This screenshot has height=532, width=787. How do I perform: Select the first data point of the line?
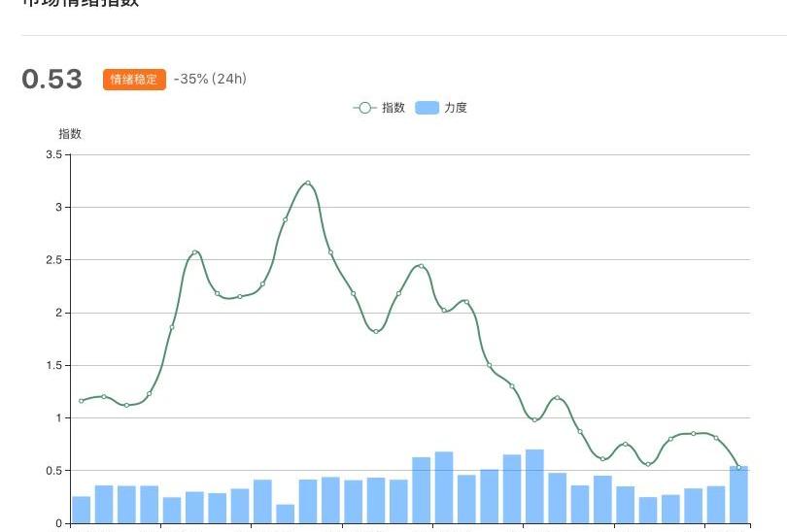point(81,401)
